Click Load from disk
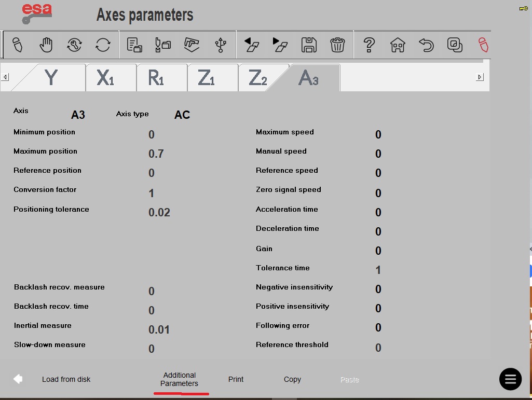 (x=66, y=379)
